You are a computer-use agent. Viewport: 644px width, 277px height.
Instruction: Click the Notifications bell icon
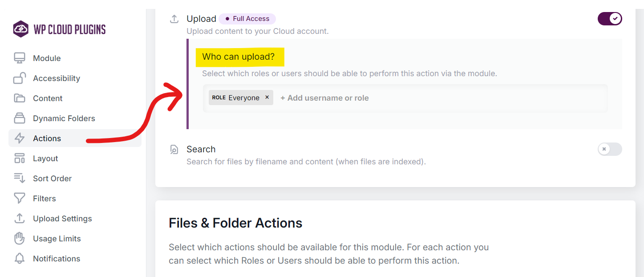pos(20,259)
